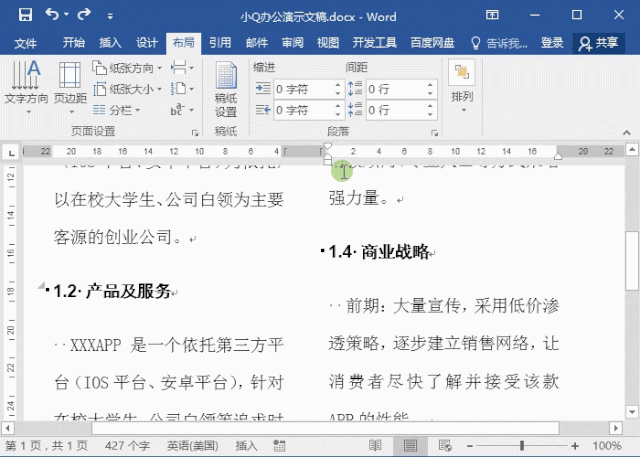Click the ruler tab selector (L) button

click(x=11, y=153)
